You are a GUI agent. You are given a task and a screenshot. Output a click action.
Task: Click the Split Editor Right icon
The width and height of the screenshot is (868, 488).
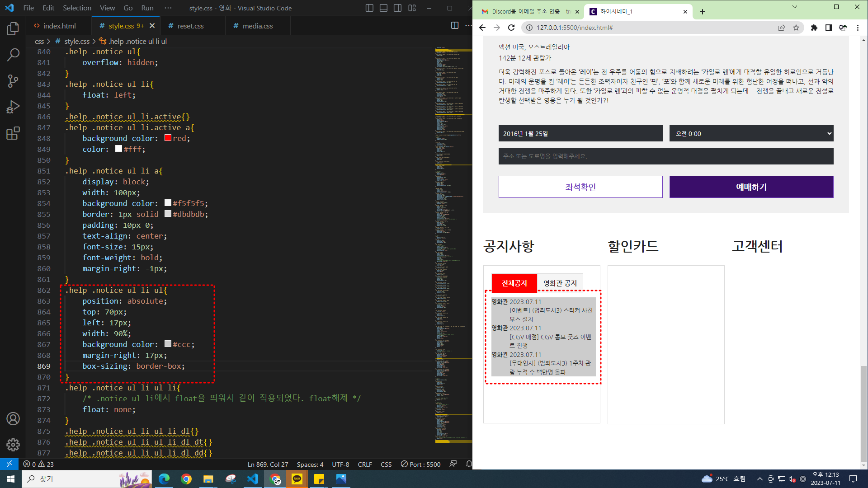tap(455, 26)
